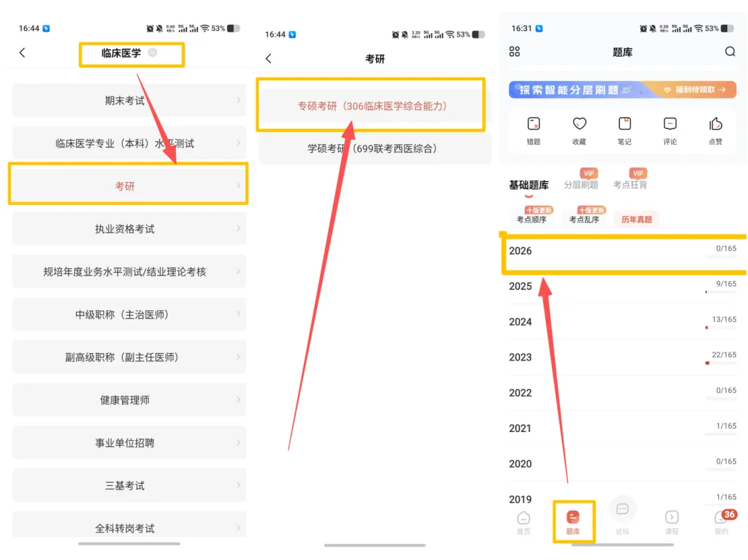
Task: Open the 2022 exam paper row
Action: click(623, 393)
